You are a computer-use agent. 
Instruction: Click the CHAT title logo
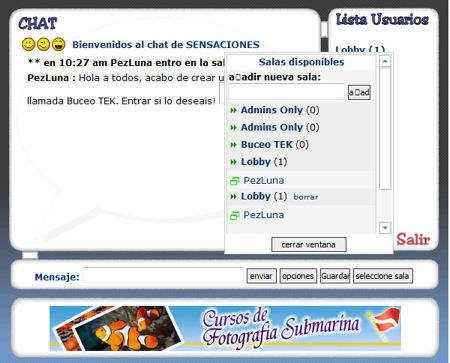(x=37, y=23)
